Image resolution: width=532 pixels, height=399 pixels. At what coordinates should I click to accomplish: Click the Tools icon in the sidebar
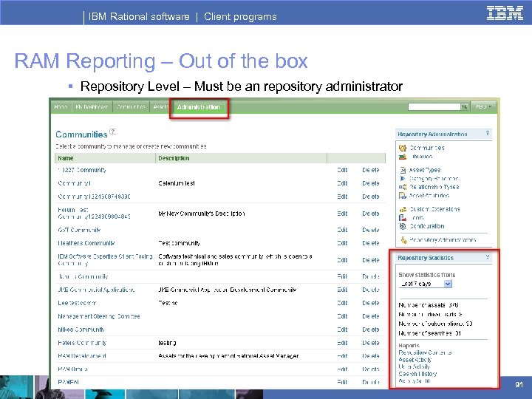403,218
